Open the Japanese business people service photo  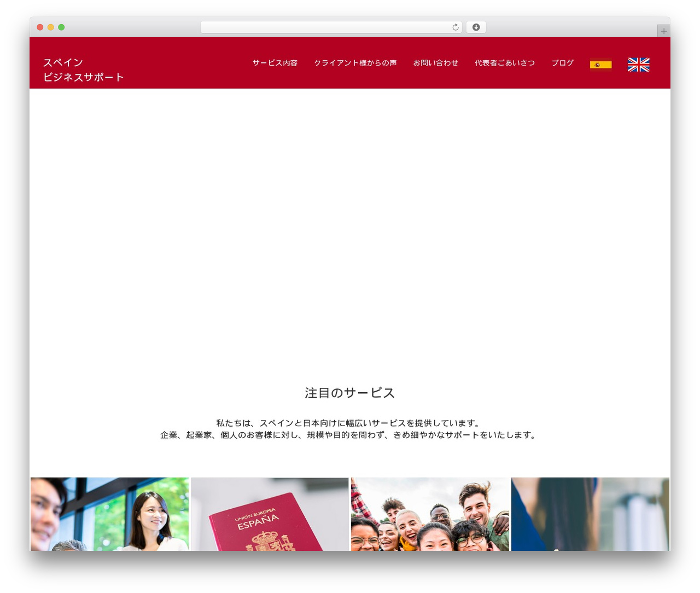coord(109,514)
